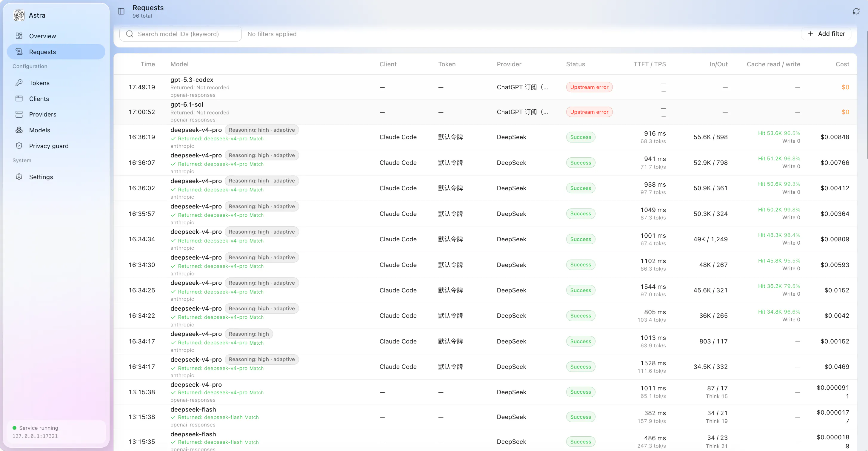This screenshot has height=451, width=868.
Task: Click the 49K / 1,249 In/Out value
Action: point(710,239)
